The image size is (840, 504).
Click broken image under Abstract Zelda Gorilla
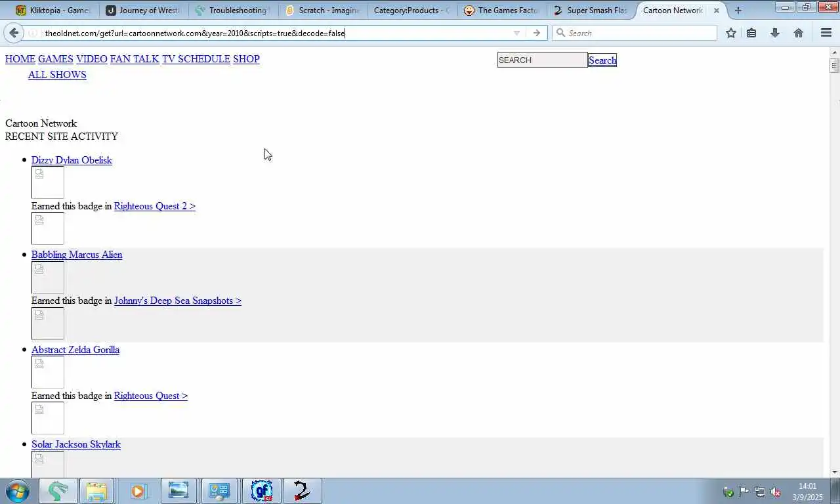tap(48, 372)
